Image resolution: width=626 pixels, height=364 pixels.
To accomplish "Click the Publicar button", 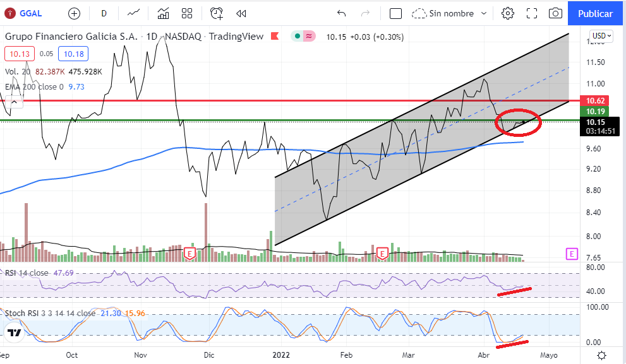I will tap(595, 13).
